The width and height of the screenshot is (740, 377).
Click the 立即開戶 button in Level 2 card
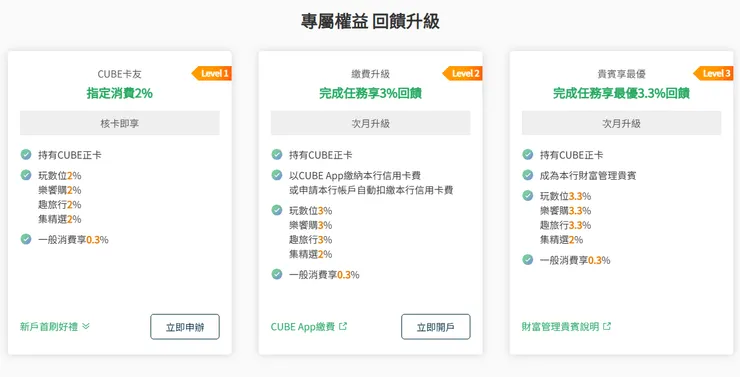coord(436,327)
